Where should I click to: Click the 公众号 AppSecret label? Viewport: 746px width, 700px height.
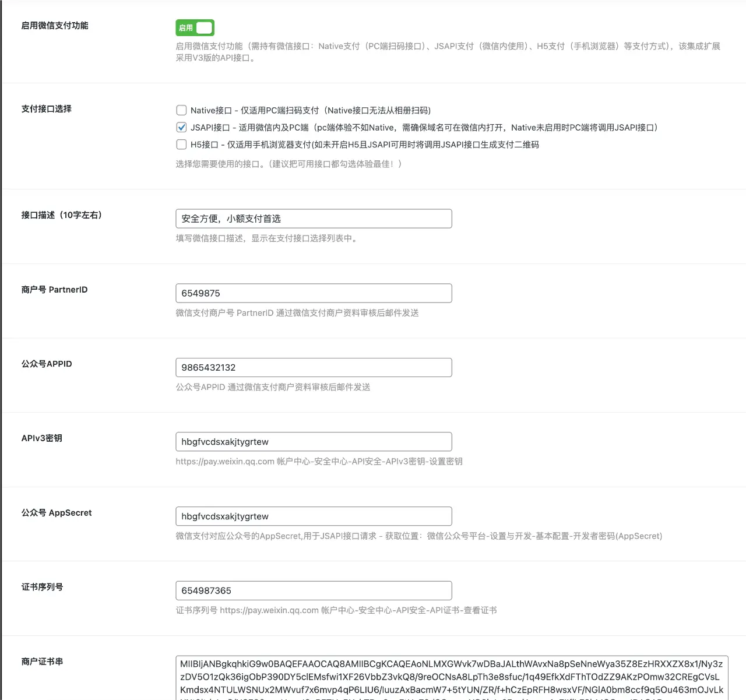click(x=57, y=513)
